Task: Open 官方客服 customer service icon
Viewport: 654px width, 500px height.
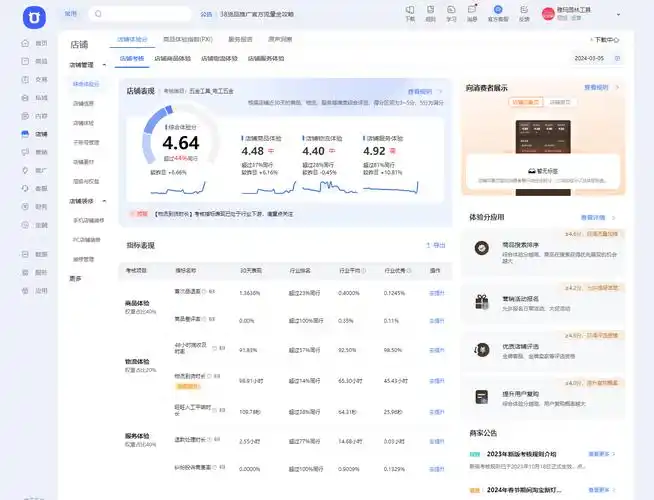Action: pyautogui.click(x=498, y=10)
